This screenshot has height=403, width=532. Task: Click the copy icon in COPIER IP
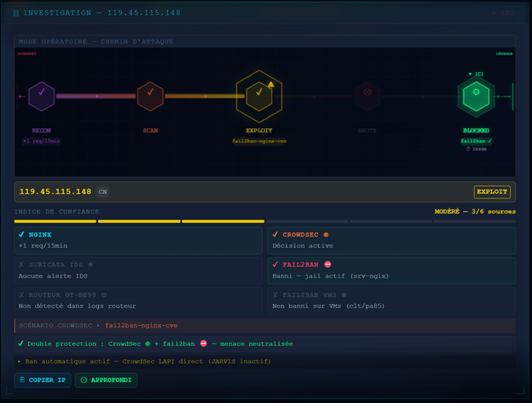[22, 380]
